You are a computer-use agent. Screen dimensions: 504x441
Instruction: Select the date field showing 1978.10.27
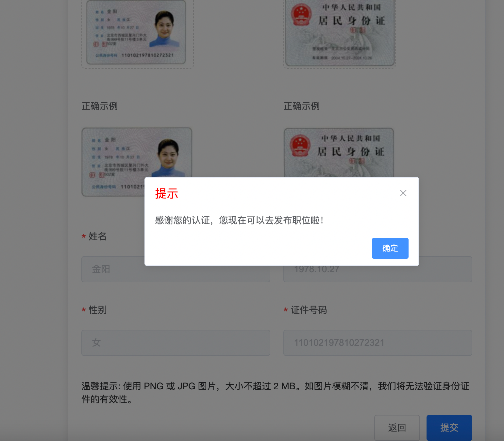378,269
